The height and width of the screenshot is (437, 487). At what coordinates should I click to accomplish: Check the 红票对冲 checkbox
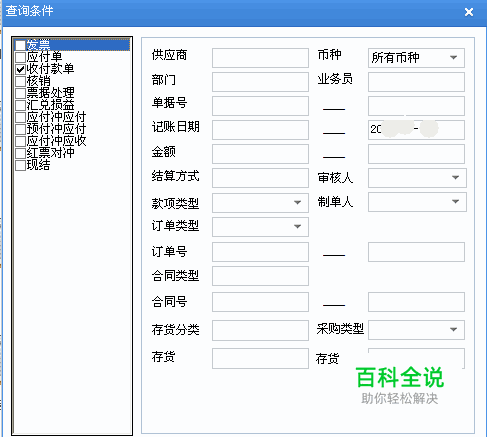pyautogui.click(x=21, y=153)
